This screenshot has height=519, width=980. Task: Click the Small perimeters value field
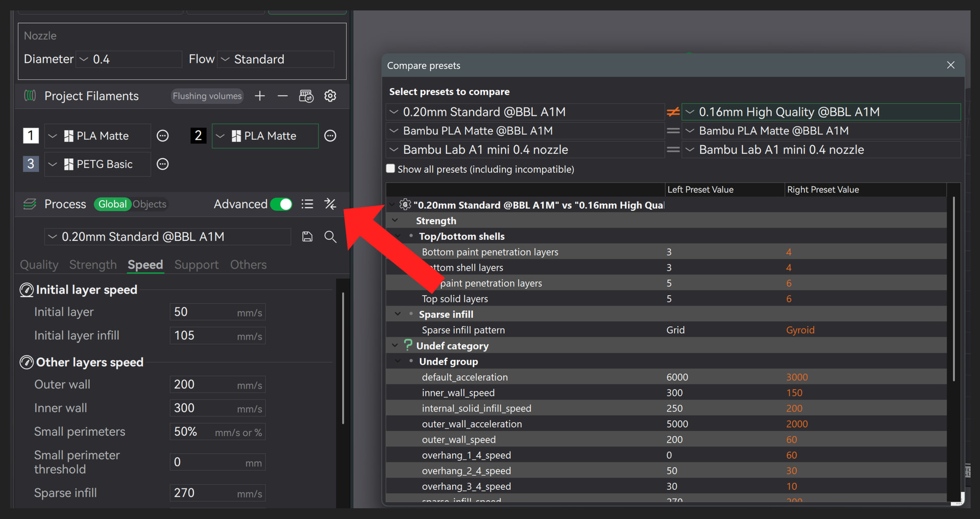click(x=217, y=431)
